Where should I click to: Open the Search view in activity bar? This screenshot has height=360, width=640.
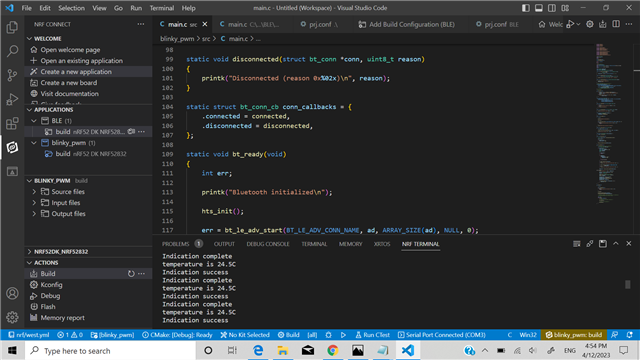[12, 51]
